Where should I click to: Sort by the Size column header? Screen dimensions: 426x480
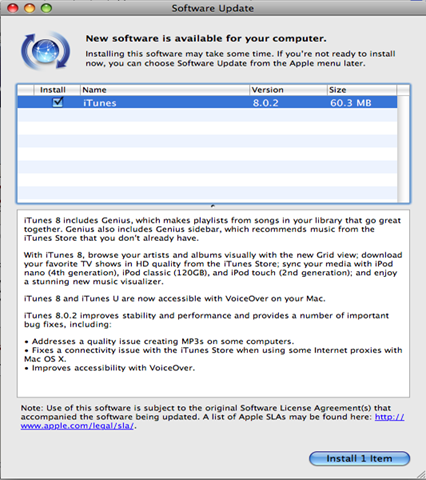(x=362, y=90)
